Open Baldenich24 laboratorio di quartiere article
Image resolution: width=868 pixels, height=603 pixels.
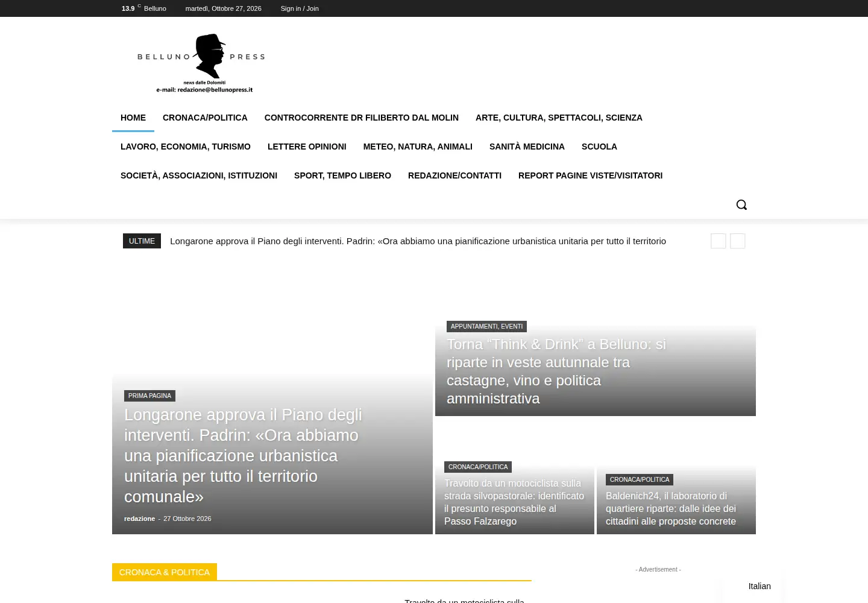pos(671,508)
